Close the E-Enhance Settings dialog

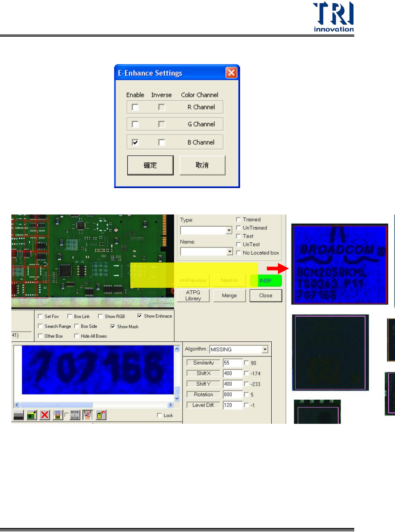(231, 73)
